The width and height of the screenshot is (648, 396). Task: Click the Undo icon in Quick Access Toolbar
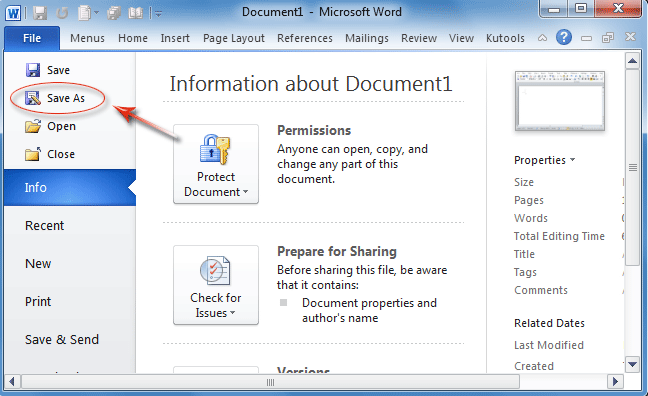[x=62, y=13]
